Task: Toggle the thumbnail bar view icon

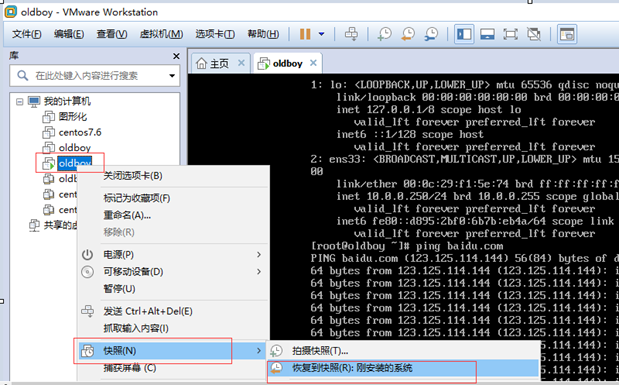Action: pos(487,34)
